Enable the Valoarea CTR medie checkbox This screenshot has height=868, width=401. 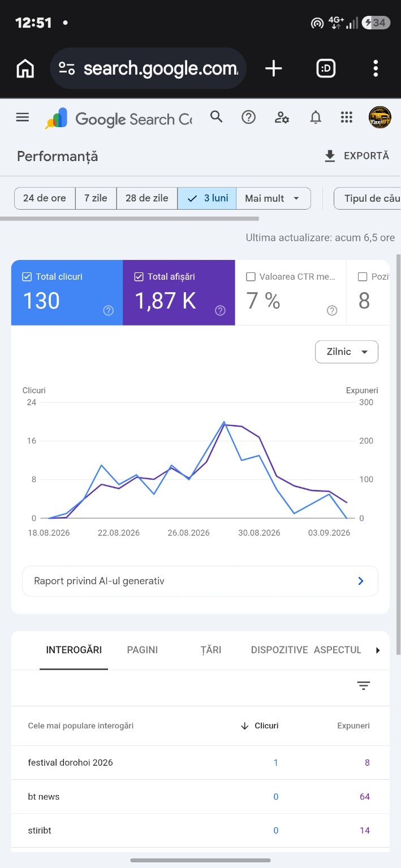click(x=251, y=277)
